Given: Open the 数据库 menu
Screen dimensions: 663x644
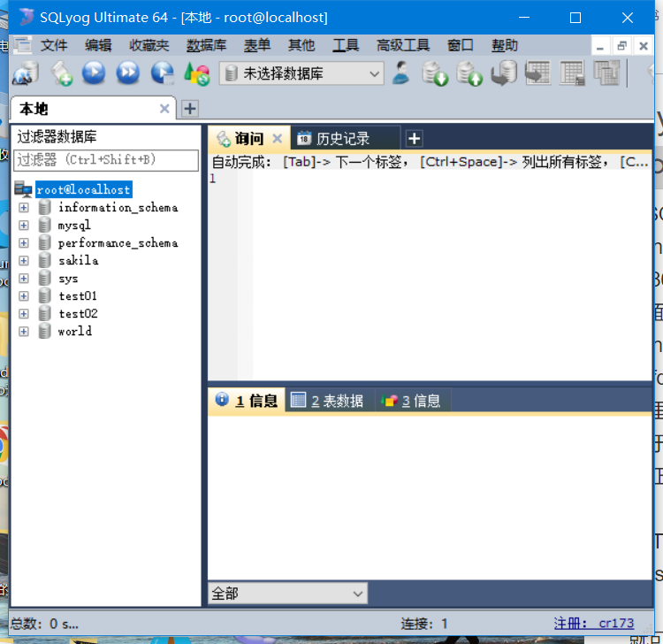Looking at the screenshot, I should (x=206, y=45).
